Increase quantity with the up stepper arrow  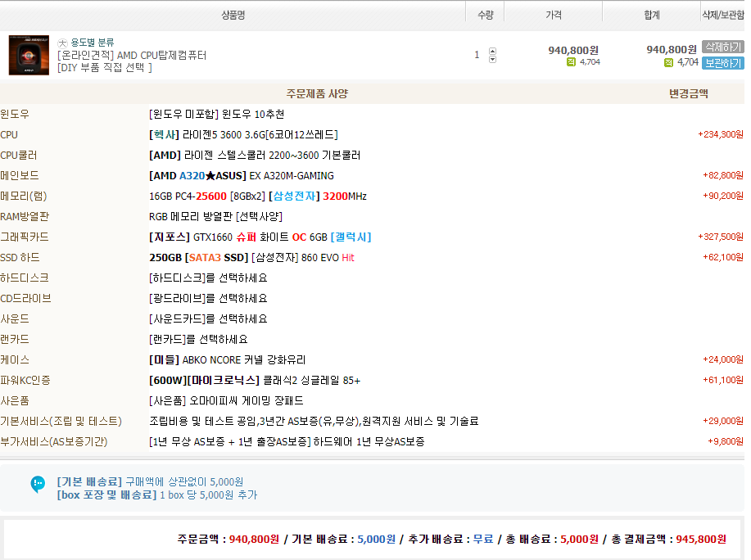[x=492, y=51]
